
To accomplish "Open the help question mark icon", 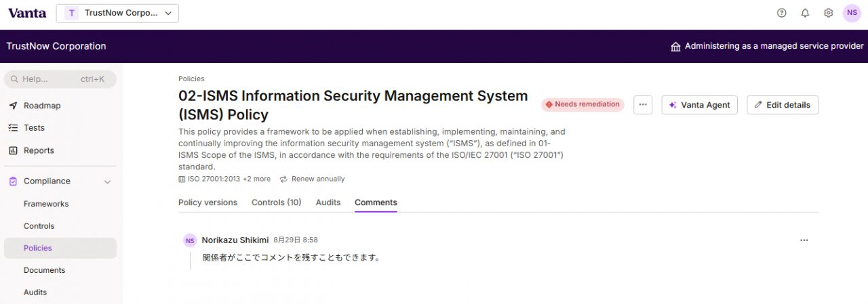I will (781, 13).
